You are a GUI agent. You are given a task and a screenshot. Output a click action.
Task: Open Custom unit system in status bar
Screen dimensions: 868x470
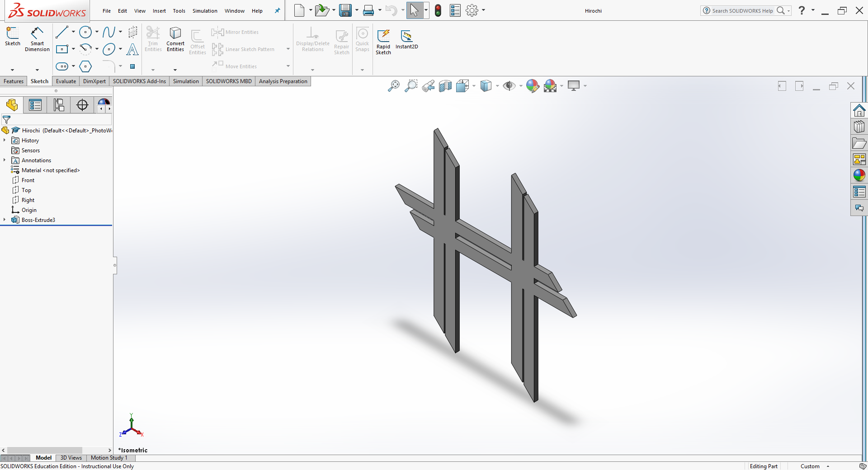(x=815, y=466)
